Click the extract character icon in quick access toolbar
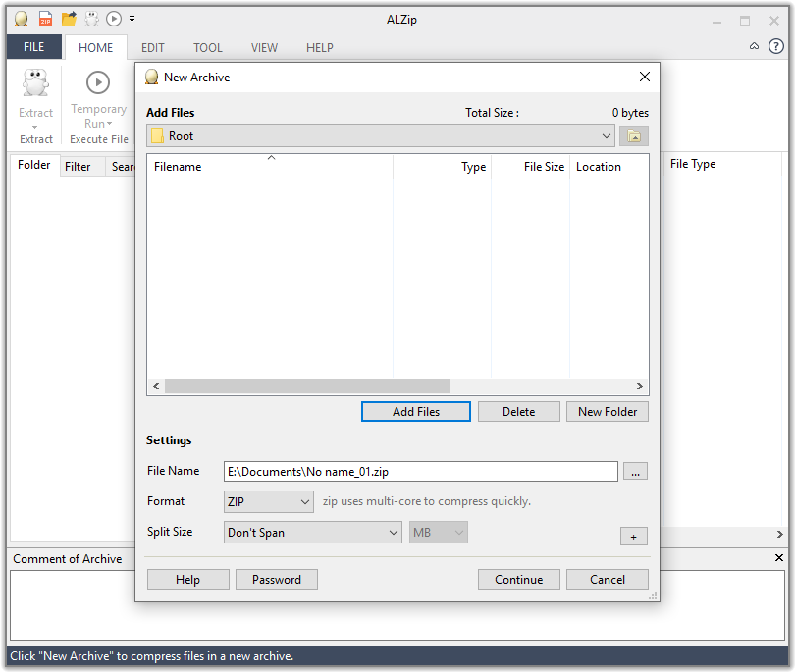 92,19
